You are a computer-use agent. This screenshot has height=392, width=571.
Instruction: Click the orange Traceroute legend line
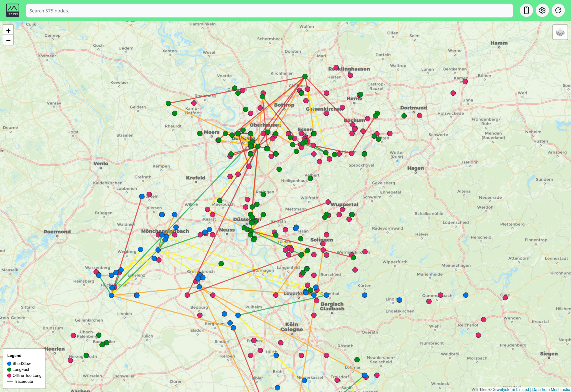(x=10, y=381)
